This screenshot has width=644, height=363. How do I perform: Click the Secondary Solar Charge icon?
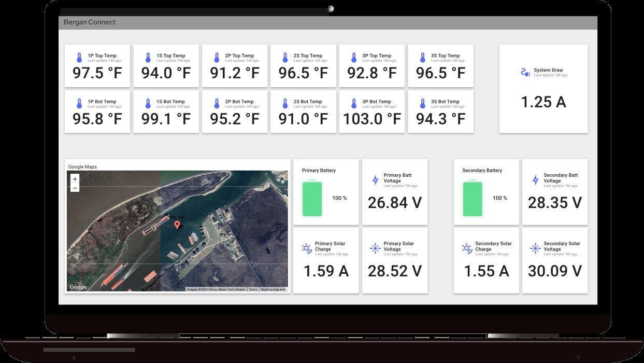point(467,248)
